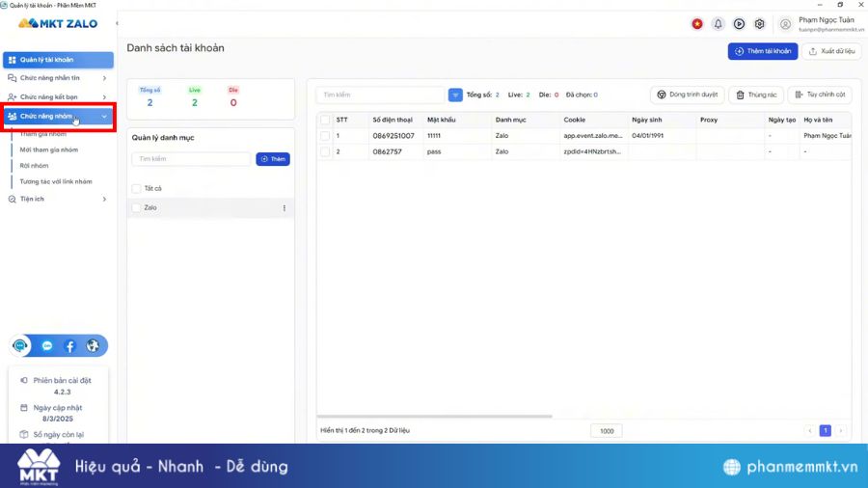Viewport: 868px width, 488px height.
Task: Select the checkbox for row 0869251007
Action: (x=325, y=136)
